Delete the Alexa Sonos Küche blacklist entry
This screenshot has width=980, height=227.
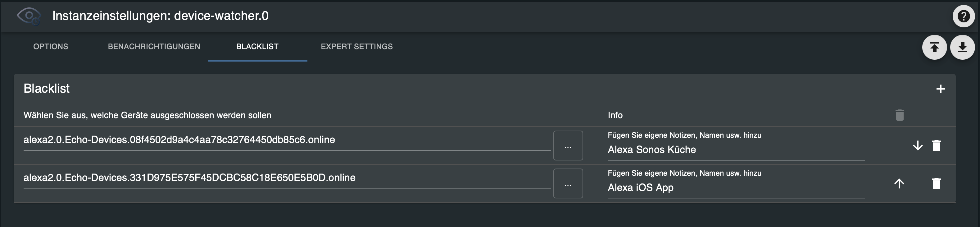click(936, 146)
